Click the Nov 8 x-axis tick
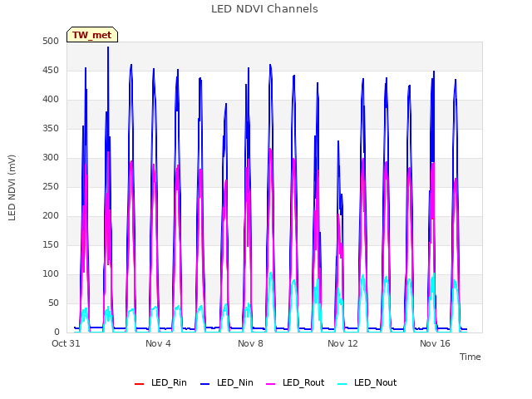The width and height of the screenshot is (532, 399). pos(250,343)
